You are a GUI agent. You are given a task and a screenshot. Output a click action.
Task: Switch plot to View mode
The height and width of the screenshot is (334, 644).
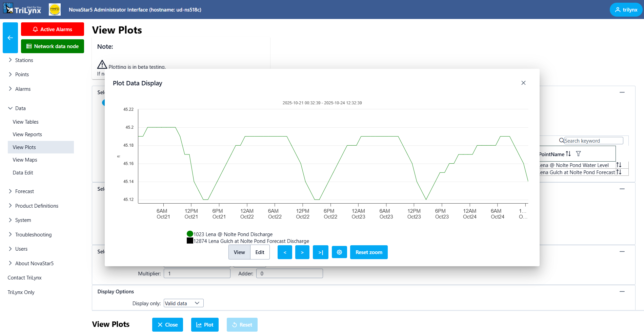(239, 252)
